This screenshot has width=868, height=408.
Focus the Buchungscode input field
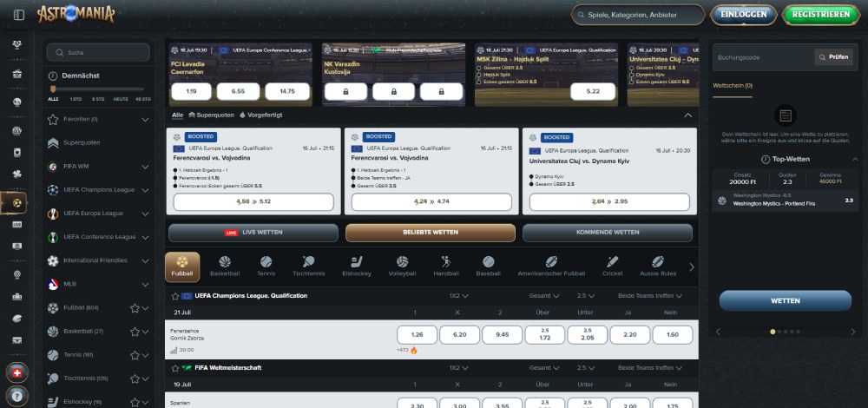click(763, 57)
